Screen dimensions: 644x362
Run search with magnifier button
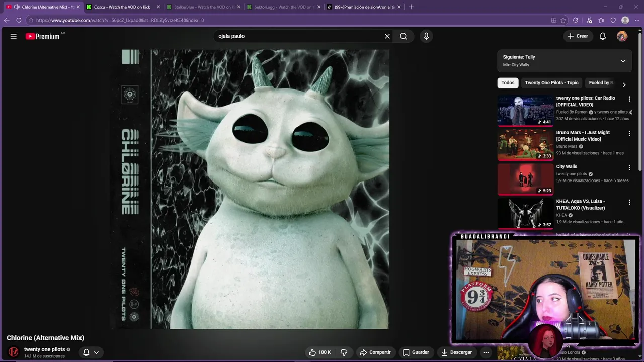point(404,36)
